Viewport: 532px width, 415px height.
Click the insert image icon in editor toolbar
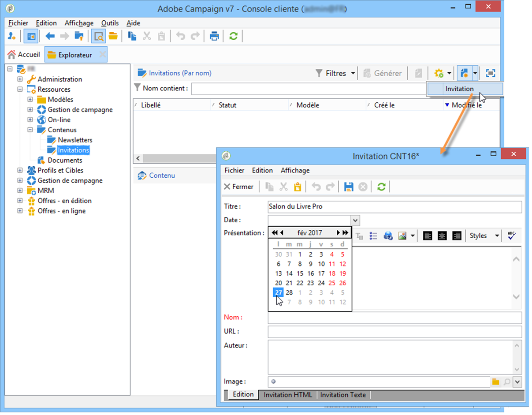[402, 236]
